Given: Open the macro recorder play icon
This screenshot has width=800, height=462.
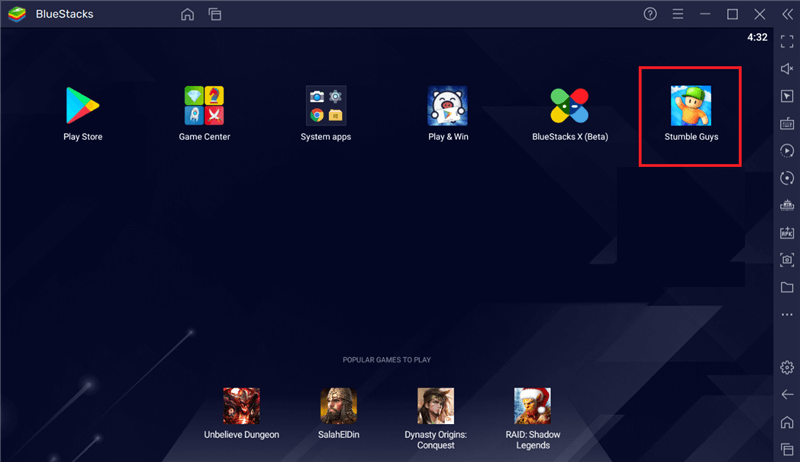Looking at the screenshot, I should coord(787,150).
